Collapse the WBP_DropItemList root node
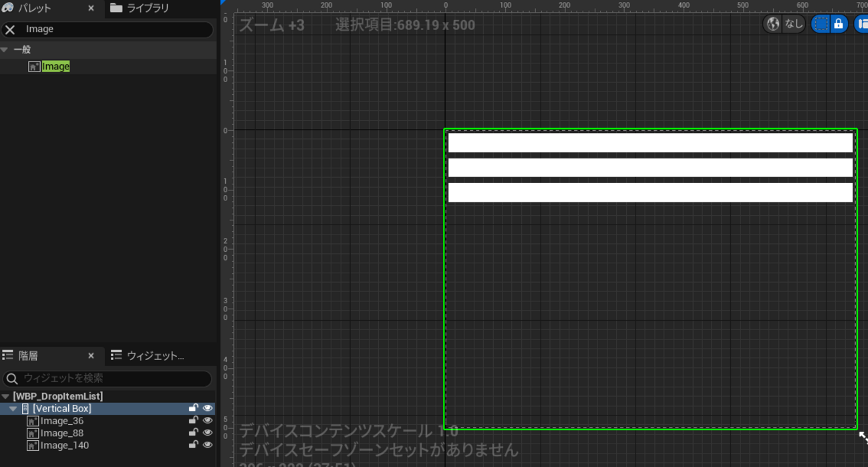The image size is (868, 467). pos(5,396)
